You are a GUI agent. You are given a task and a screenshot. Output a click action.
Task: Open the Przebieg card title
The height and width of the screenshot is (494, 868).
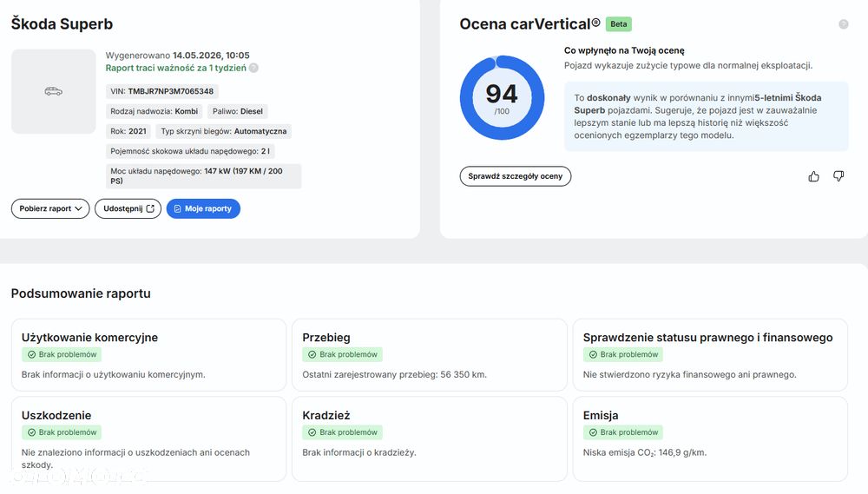pos(326,337)
